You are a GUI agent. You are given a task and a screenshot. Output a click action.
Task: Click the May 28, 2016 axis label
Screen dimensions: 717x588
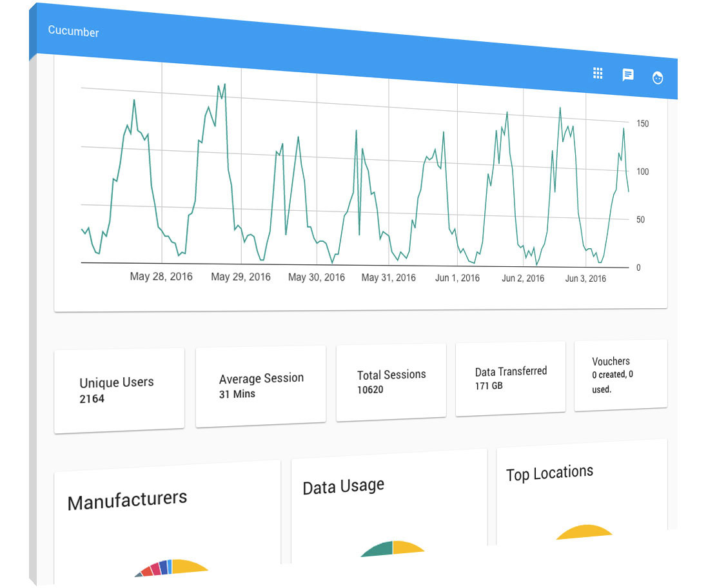[x=161, y=276]
